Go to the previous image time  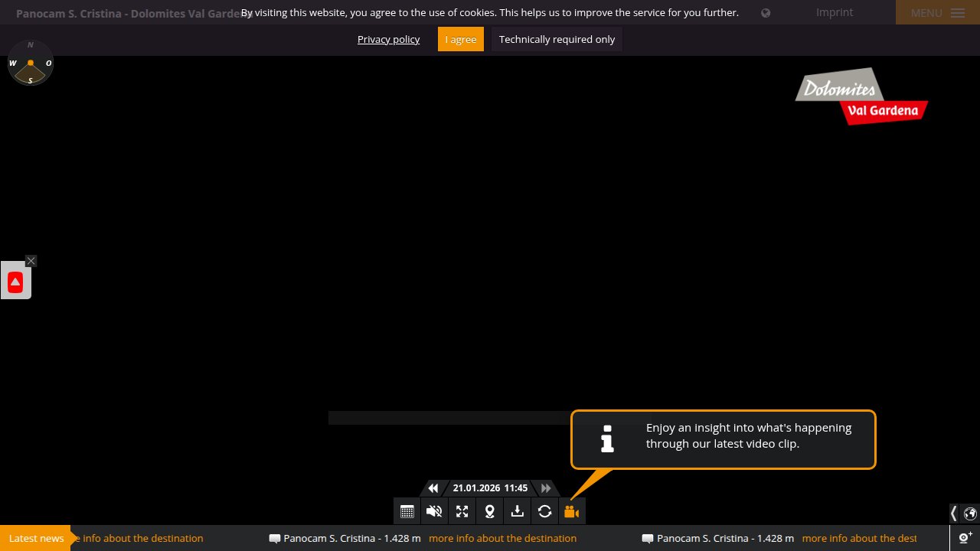(433, 488)
